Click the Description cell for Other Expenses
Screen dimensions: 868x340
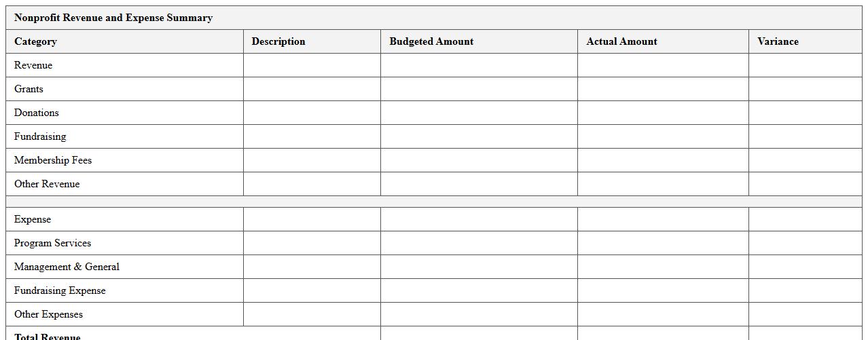click(x=312, y=314)
